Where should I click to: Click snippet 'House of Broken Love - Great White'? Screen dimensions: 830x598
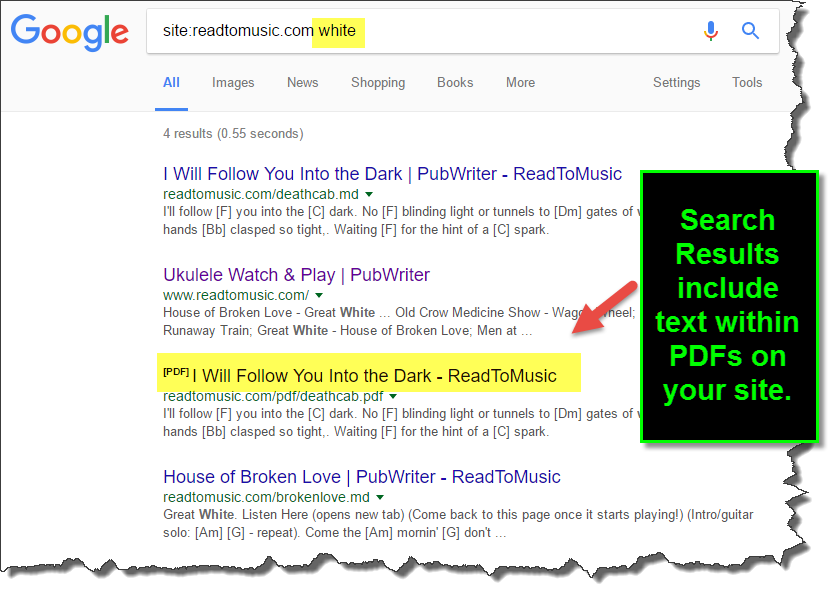point(269,312)
